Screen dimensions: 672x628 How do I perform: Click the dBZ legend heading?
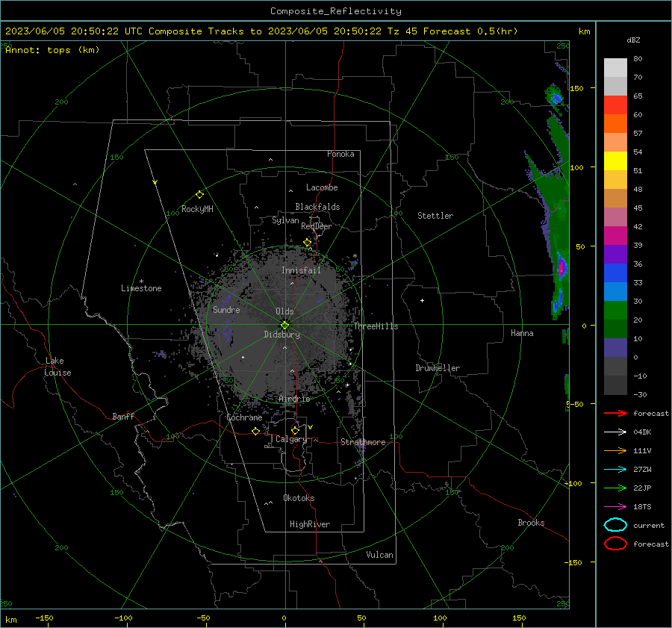pyautogui.click(x=633, y=40)
